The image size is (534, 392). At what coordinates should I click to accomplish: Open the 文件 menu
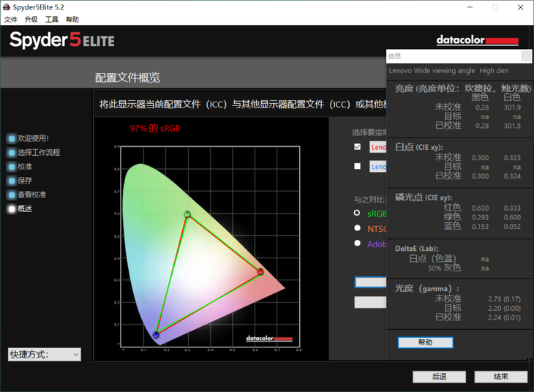(10, 20)
